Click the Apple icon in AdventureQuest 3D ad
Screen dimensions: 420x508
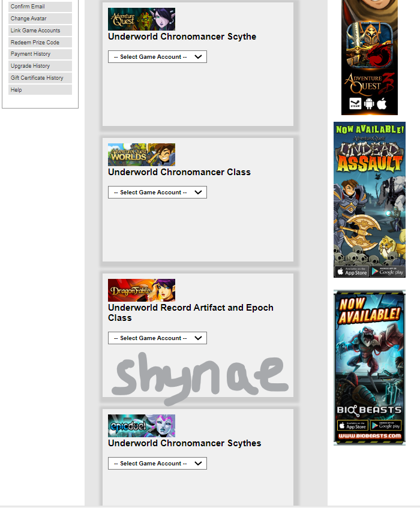pos(382,104)
